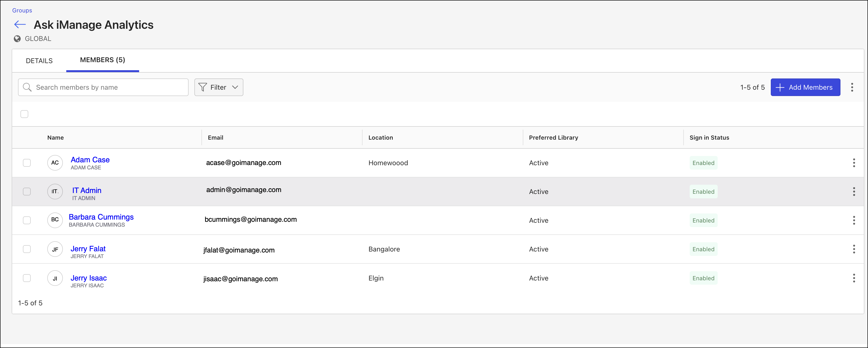The height and width of the screenshot is (348, 868).
Task: Focus the Search members by name field
Action: tap(108, 87)
